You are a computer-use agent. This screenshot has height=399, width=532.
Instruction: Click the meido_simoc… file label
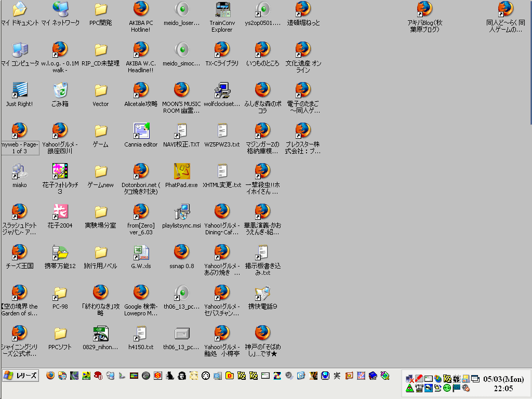coord(181,63)
